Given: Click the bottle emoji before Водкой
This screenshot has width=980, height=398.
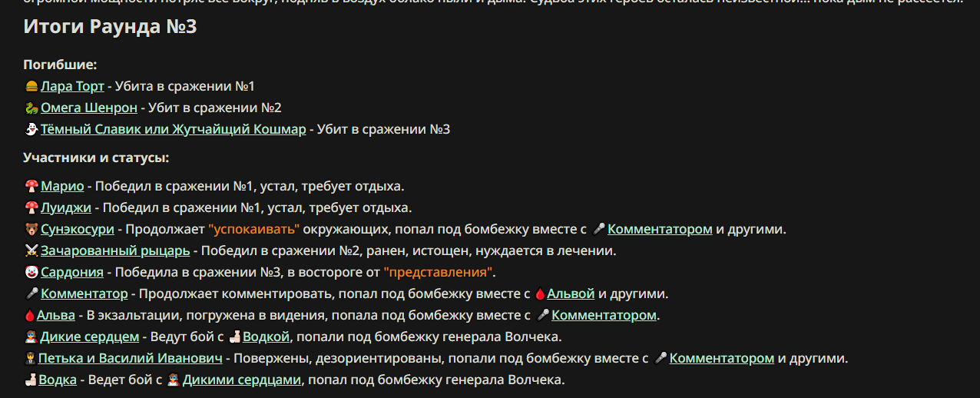Looking at the screenshot, I should click(235, 337).
